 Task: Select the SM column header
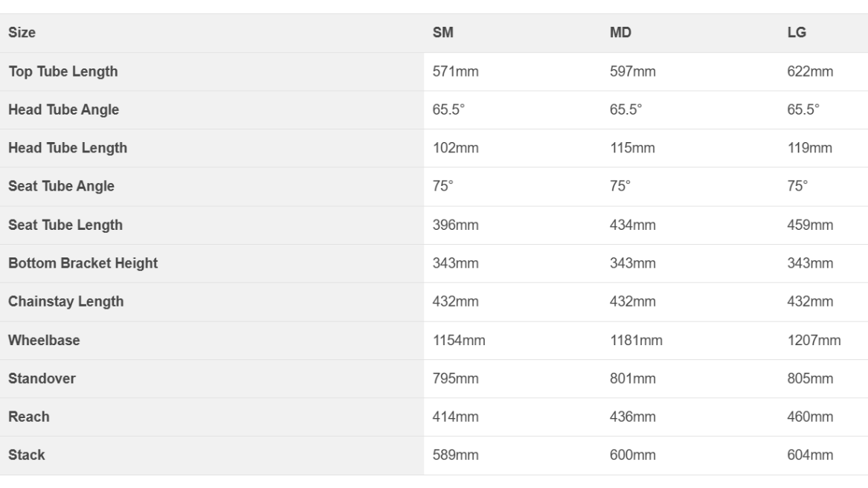pyautogui.click(x=443, y=33)
